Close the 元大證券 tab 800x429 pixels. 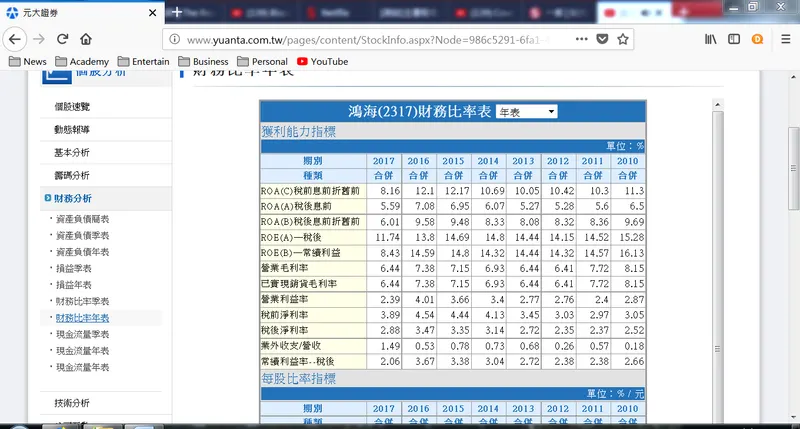coord(152,13)
